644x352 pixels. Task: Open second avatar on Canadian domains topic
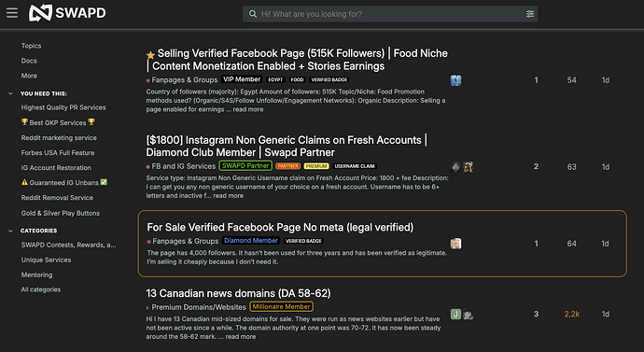pyautogui.click(x=469, y=315)
